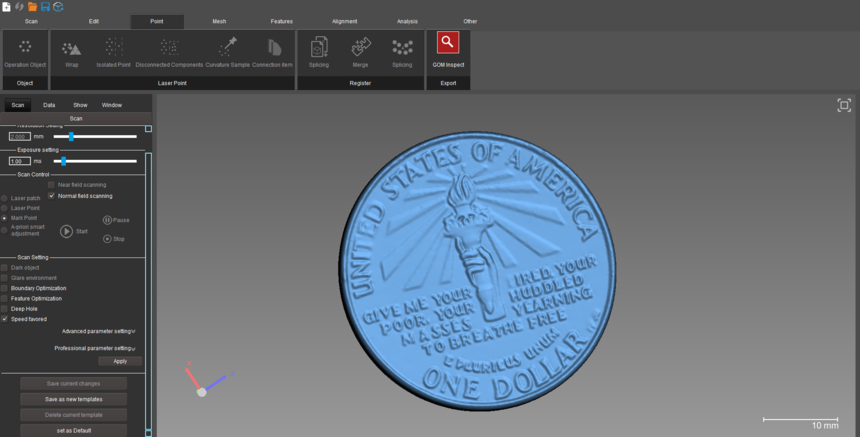Expand Professional parameter setting

95,348
